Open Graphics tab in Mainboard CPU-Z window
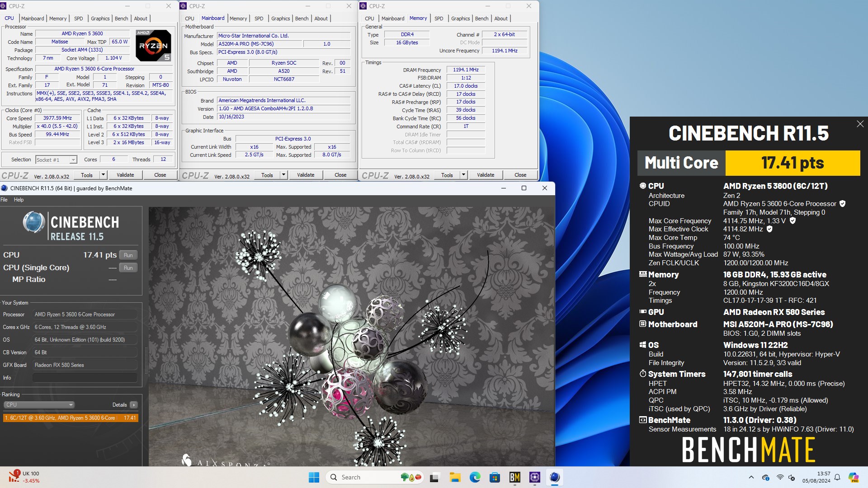Image resolution: width=868 pixels, height=488 pixels. click(x=280, y=19)
